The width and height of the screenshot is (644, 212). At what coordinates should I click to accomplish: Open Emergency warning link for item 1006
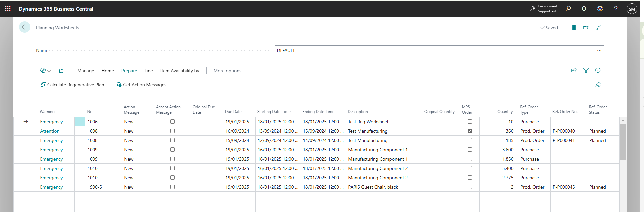pyautogui.click(x=51, y=122)
